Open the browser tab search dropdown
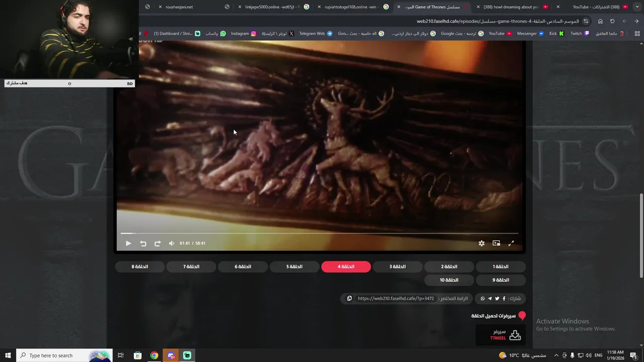Image resolution: width=644 pixels, height=362 pixels. tap(637, 7)
